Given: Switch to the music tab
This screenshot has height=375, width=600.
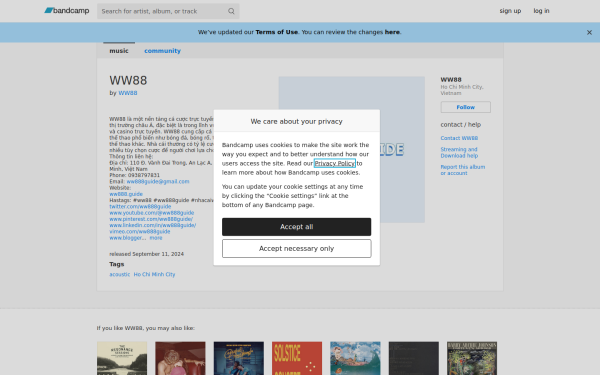Looking at the screenshot, I should (119, 51).
